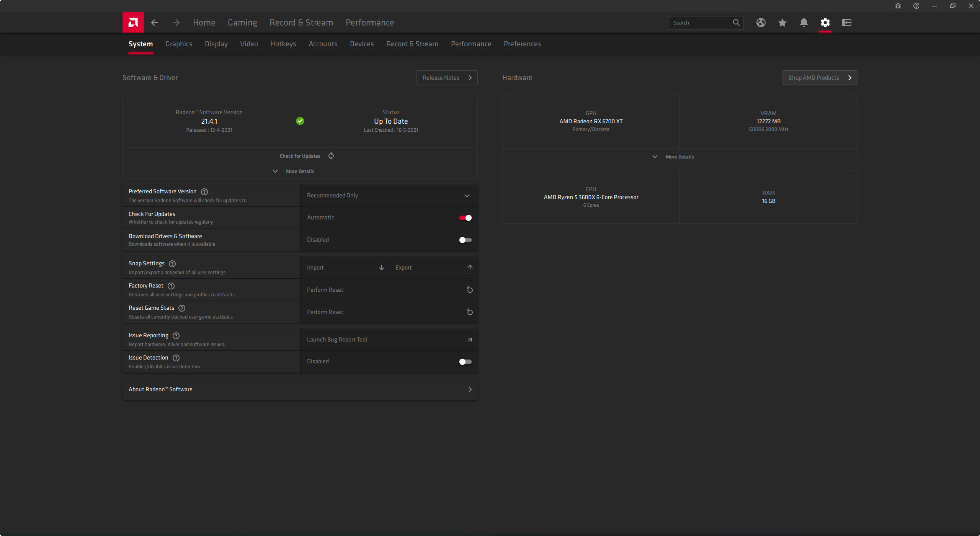
Task: Show help for Snap Settings
Action: coord(172,264)
